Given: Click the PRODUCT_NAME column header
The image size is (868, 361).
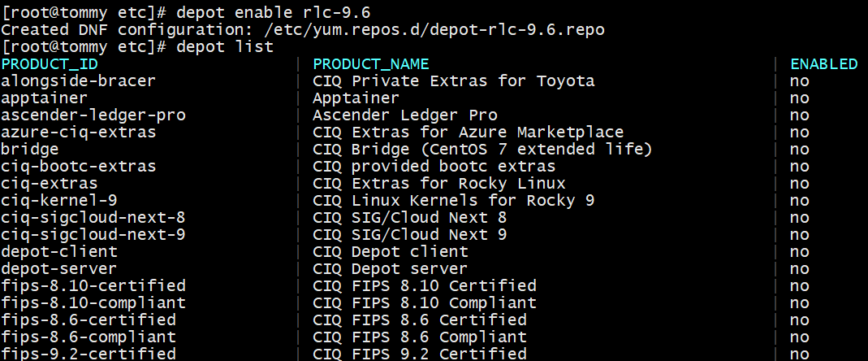Looking at the screenshot, I should [371, 63].
